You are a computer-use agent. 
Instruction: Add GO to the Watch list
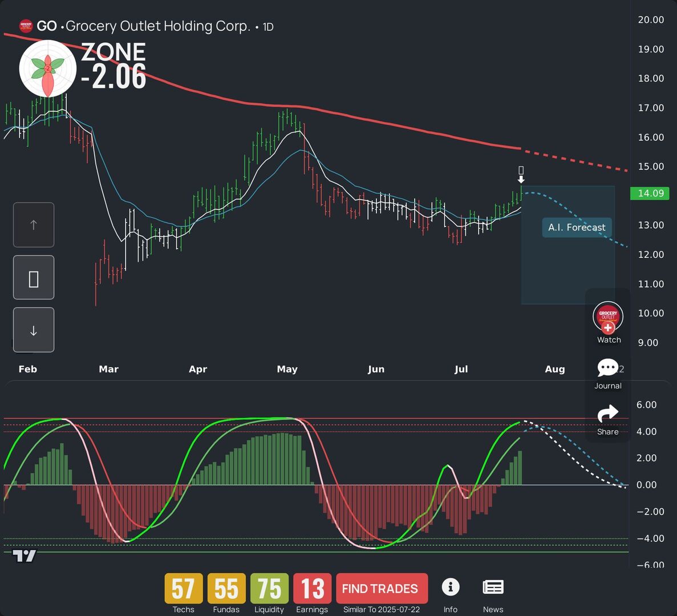608,322
